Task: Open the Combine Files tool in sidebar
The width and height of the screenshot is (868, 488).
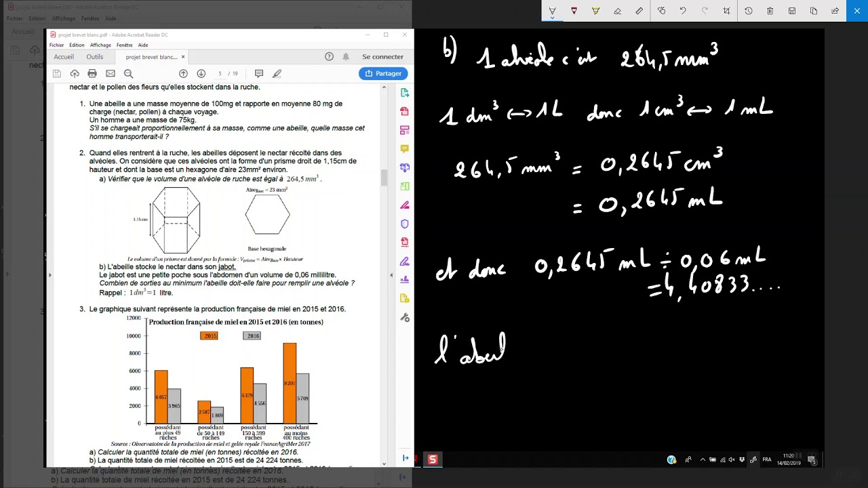Action: click(405, 167)
